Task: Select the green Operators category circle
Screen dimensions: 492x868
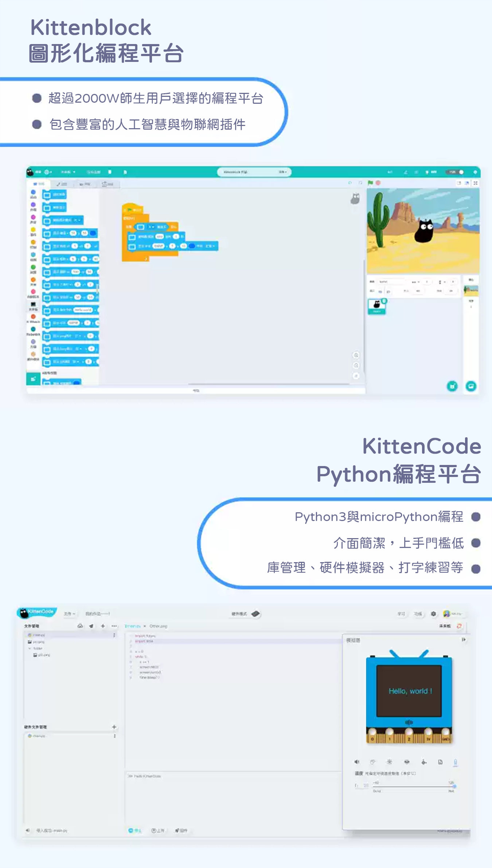Action: [33, 267]
